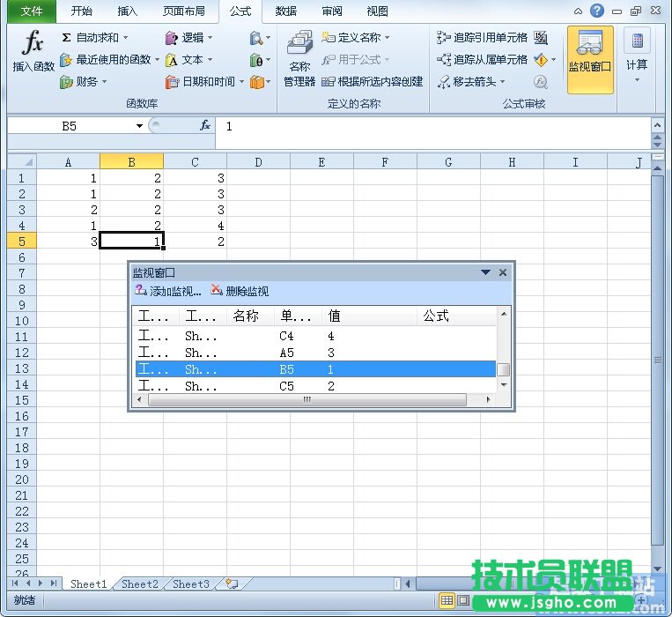672x617 pixels.
Task: Open the Sheet2 worksheet tab
Action: coord(140,584)
